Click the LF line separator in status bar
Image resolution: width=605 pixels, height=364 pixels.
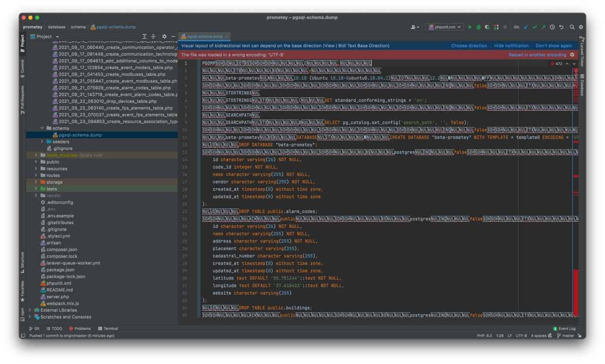pos(510,336)
